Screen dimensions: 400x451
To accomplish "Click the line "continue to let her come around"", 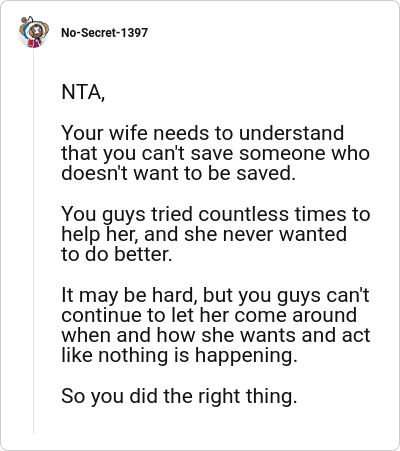I will tap(209, 315).
